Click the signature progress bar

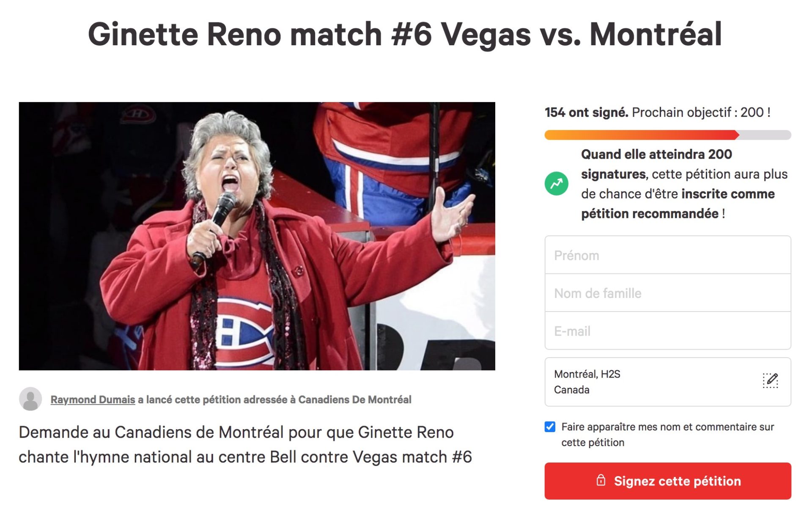coord(667,135)
